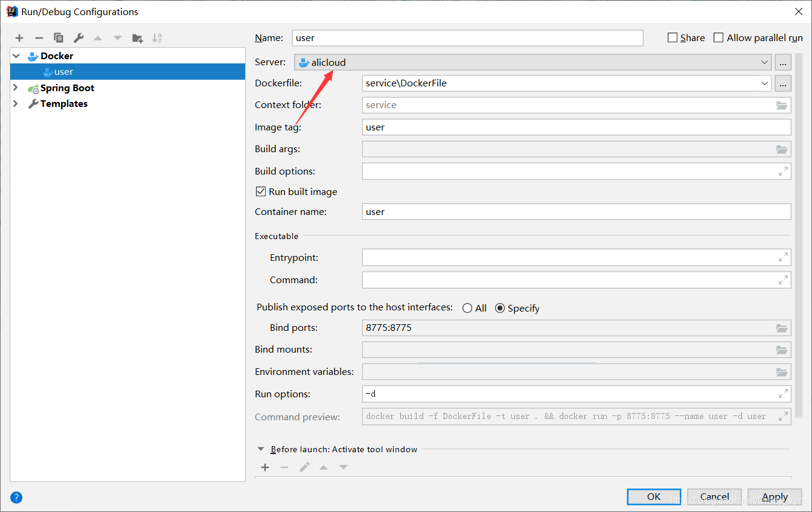Edit Before launch task pencil icon
The image size is (812, 512).
pos(304,467)
